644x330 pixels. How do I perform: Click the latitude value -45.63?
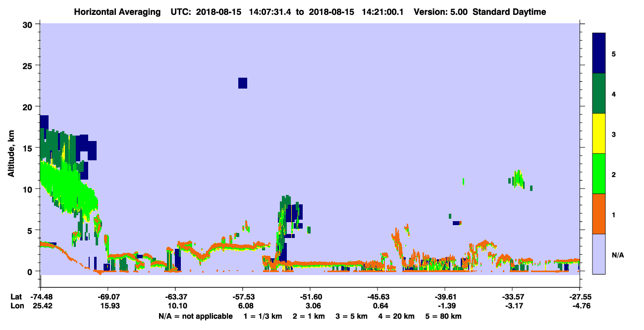click(x=377, y=297)
